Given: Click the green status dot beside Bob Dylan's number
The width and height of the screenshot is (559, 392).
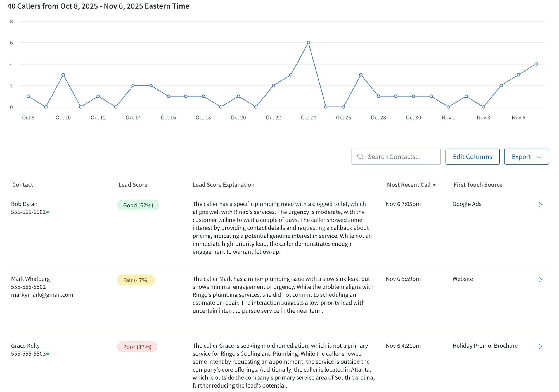Looking at the screenshot, I should (48, 212).
